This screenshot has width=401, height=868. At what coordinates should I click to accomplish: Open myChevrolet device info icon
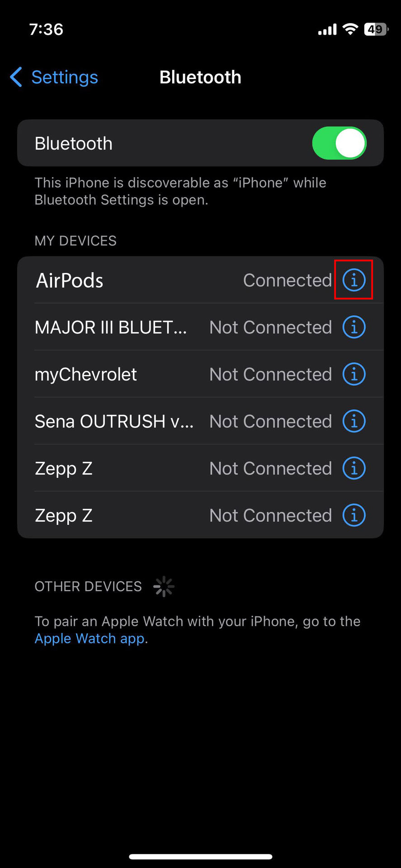[354, 374]
